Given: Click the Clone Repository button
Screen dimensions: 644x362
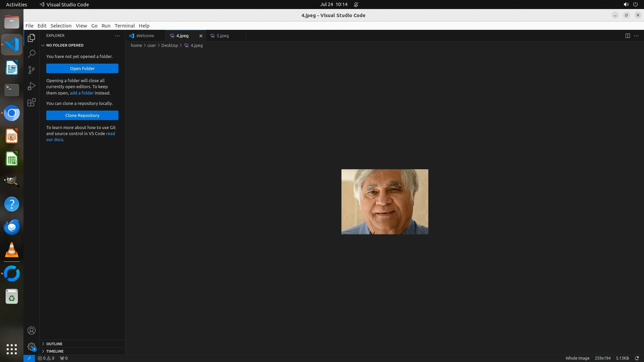Looking at the screenshot, I should [82, 115].
